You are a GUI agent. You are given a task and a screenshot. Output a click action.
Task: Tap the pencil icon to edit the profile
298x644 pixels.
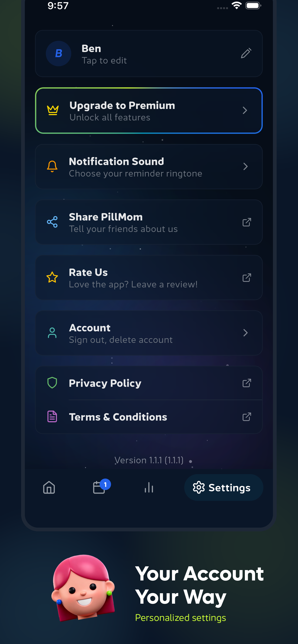(246, 53)
